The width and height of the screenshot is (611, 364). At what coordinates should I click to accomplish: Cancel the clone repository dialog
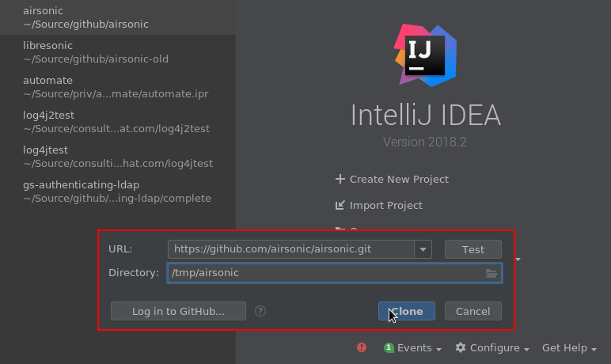pyautogui.click(x=472, y=311)
